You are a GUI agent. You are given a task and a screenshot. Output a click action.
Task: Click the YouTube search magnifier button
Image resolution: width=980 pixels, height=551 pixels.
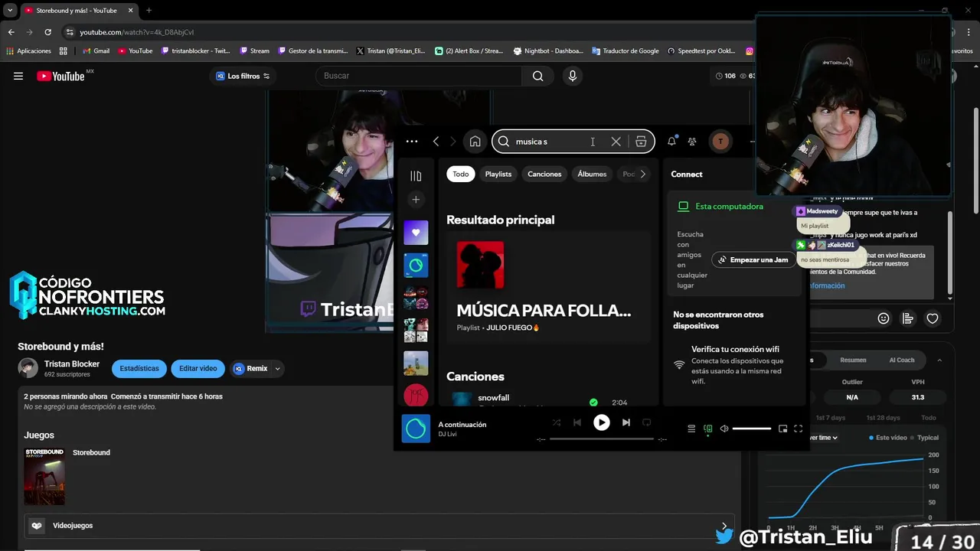538,76
